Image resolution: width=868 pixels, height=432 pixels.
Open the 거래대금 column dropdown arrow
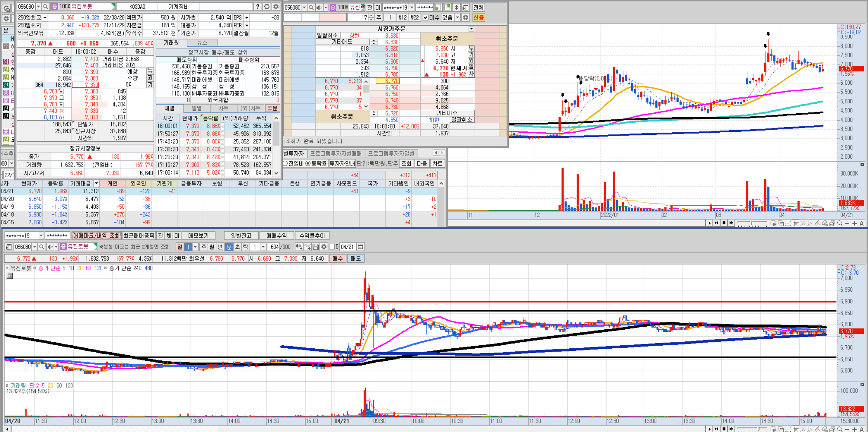pos(96,184)
